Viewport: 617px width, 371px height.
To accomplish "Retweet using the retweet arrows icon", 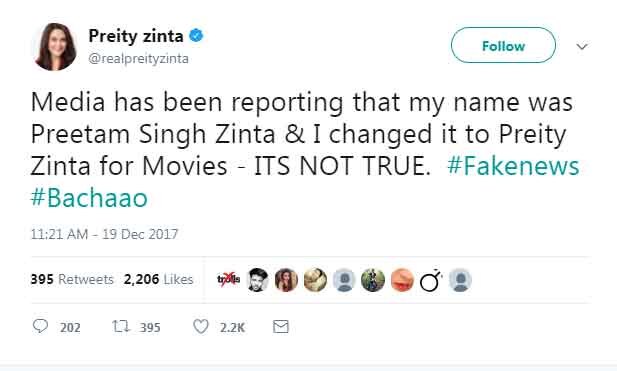I will tap(121, 326).
